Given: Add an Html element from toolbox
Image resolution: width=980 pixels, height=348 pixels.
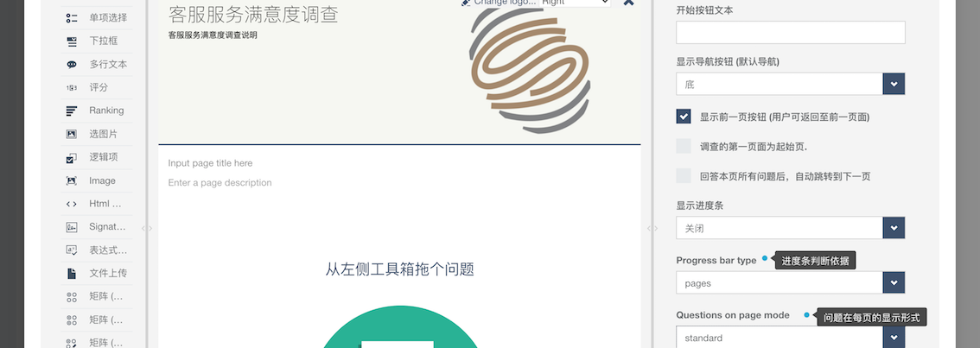Looking at the screenshot, I should point(97,204).
